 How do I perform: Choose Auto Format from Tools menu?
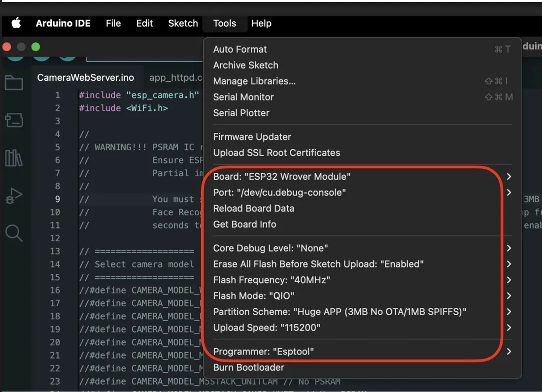pos(362,49)
